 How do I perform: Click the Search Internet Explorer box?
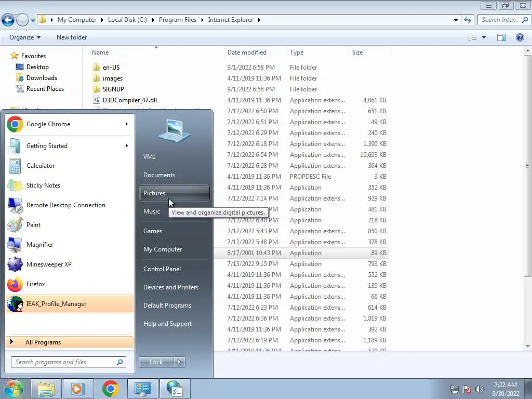tap(503, 20)
